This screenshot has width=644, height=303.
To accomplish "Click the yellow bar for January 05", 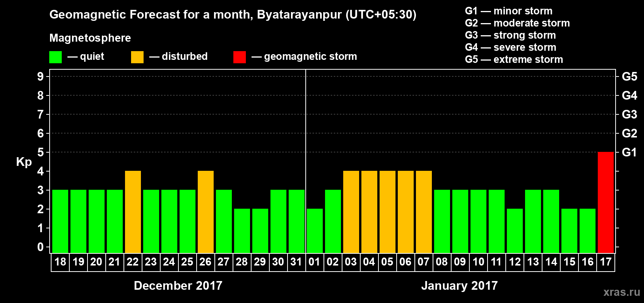I will (x=388, y=212).
